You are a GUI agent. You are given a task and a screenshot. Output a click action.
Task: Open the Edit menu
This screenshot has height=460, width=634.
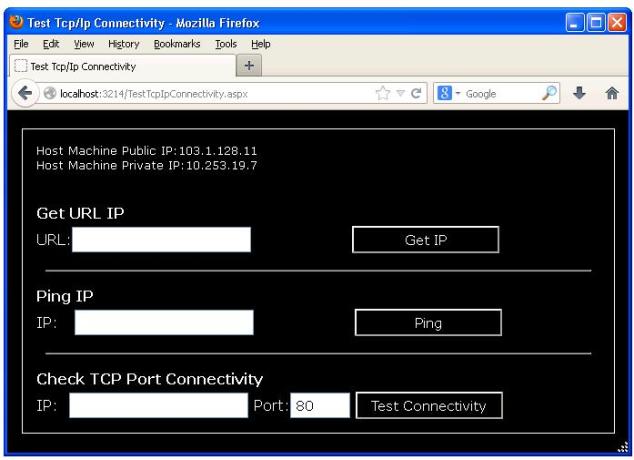pyautogui.click(x=51, y=44)
